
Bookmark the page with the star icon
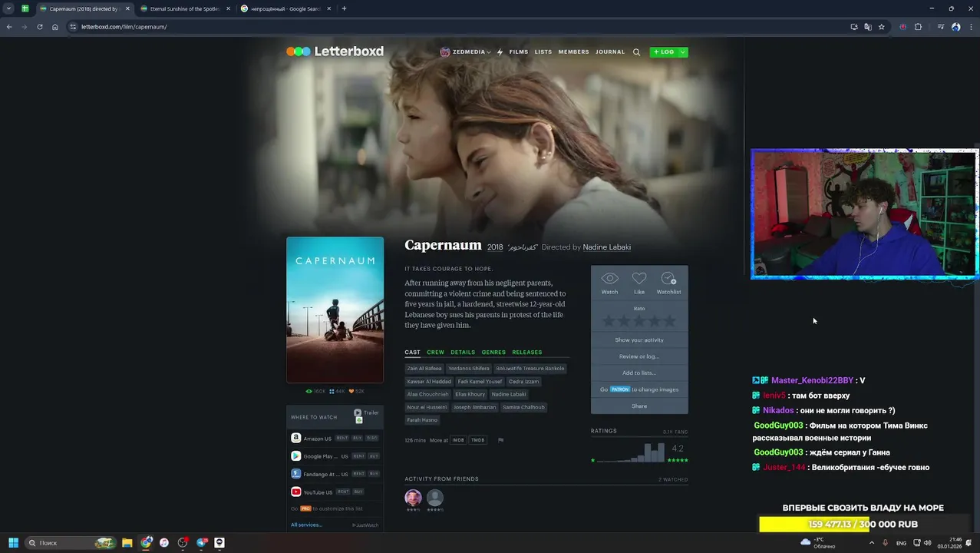tap(881, 27)
